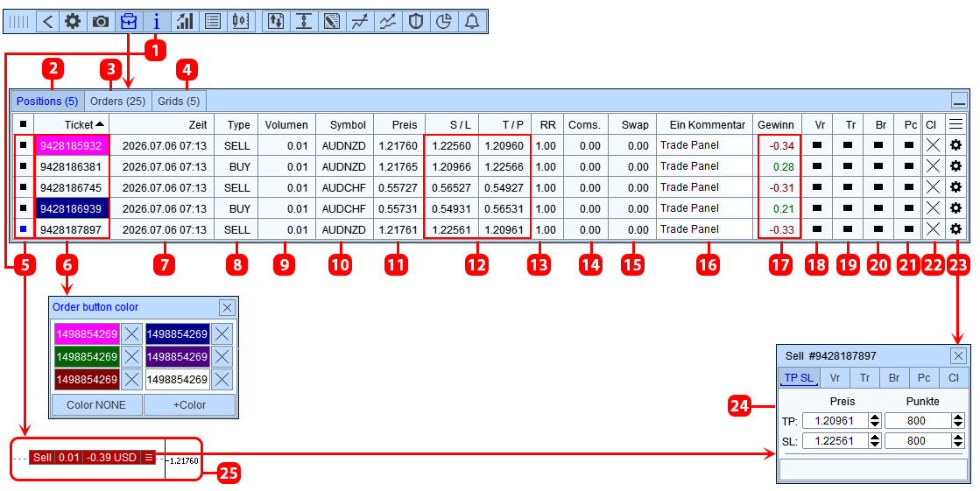Select Vr tab in Sell dialog

pos(835,378)
